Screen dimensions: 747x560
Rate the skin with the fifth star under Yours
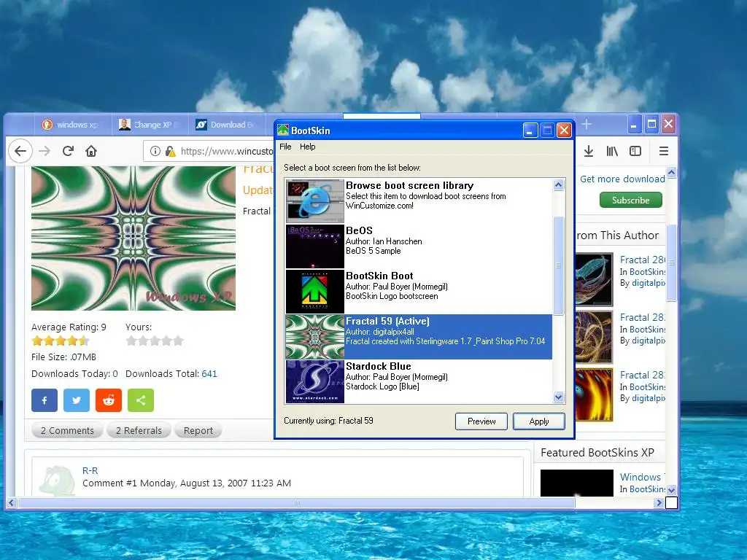[178, 341]
